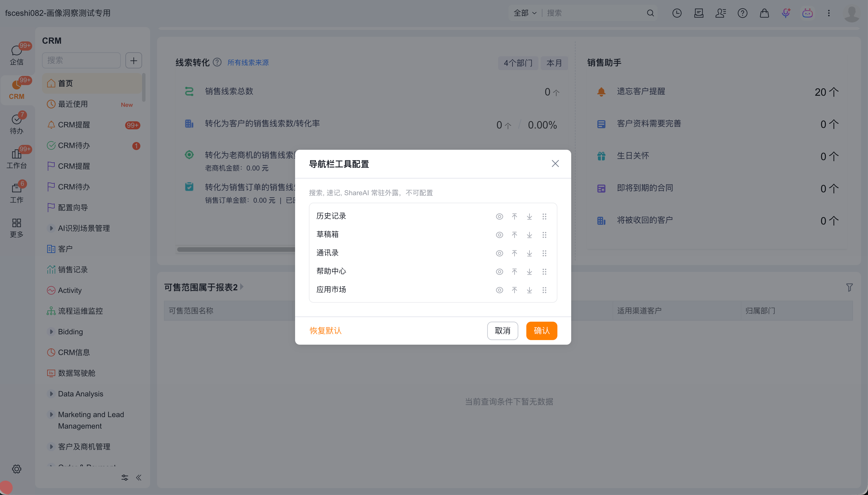Click horizontal scrollbar under 线索转化 panel
Viewport: 868px width, 495px height.
tap(235, 249)
